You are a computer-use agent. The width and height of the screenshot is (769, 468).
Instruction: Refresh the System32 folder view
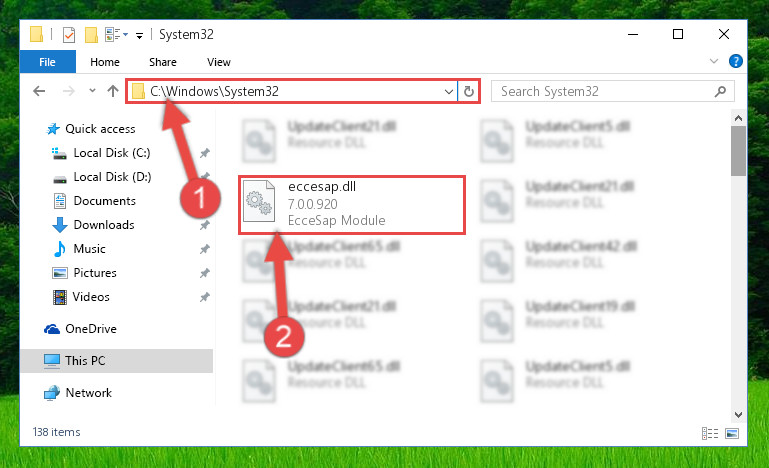click(x=469, y=91)
